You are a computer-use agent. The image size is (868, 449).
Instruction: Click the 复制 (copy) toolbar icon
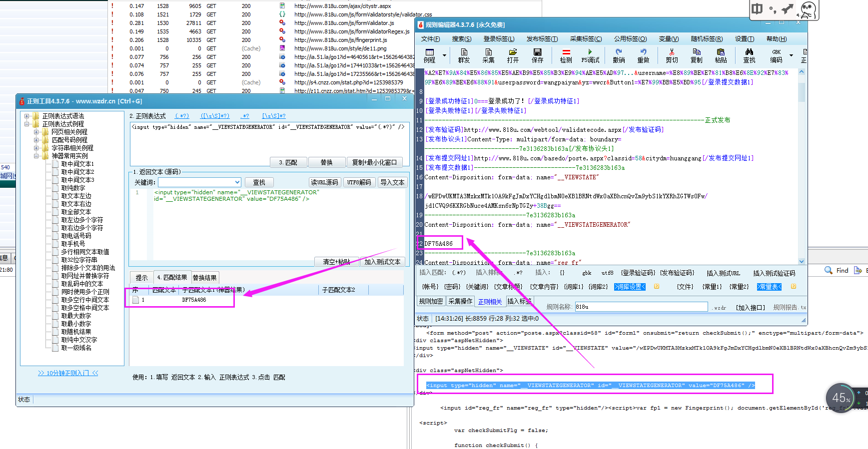pyautogui.click(x=696, y=55)
